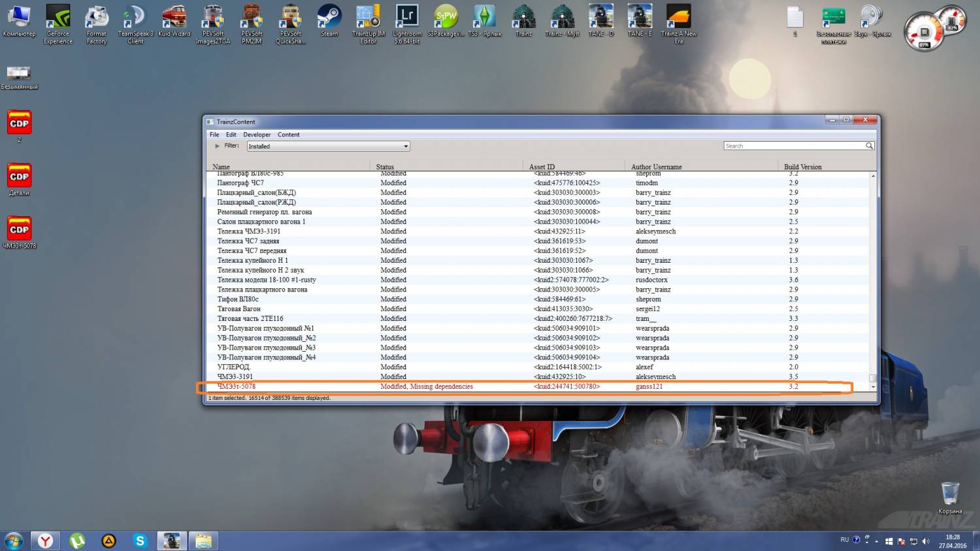Expand the filter disclosure triangle

(218, 146)
